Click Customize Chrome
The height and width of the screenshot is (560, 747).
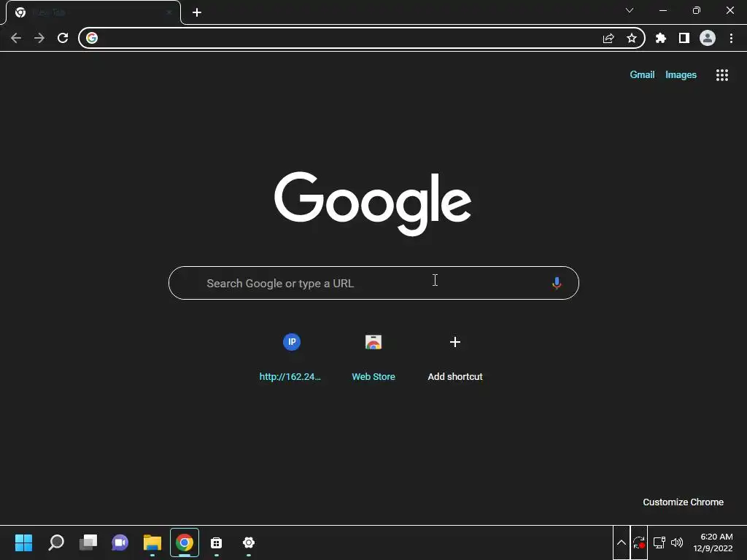pos(683,502)
